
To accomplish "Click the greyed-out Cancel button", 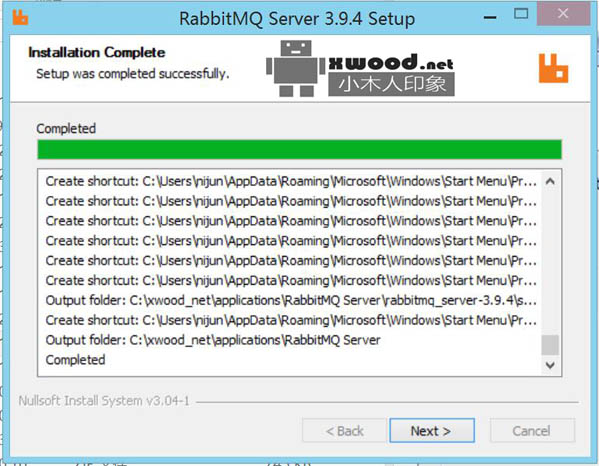I will [532, 430].
